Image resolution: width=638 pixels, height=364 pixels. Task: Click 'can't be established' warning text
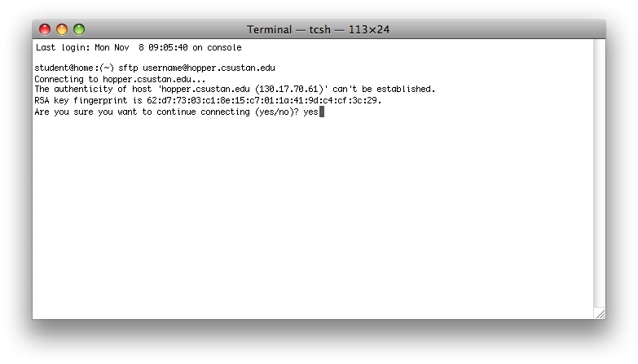pos(384,89)
